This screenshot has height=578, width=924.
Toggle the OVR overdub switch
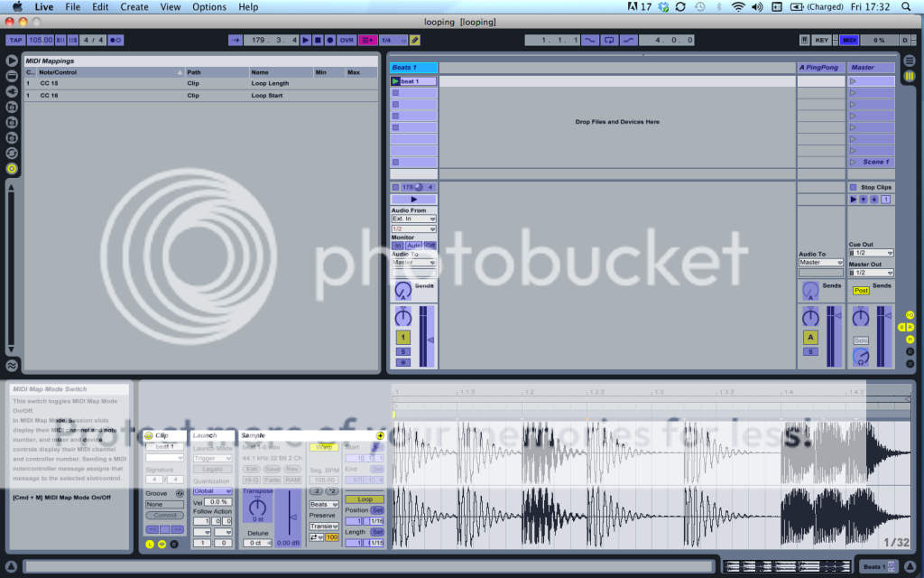coord(346,40)
